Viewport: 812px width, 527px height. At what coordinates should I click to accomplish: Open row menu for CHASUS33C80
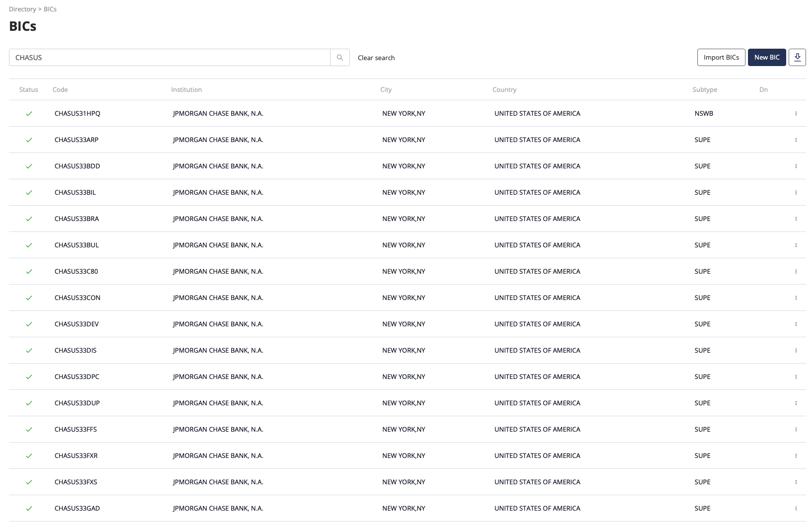(796, 272)
